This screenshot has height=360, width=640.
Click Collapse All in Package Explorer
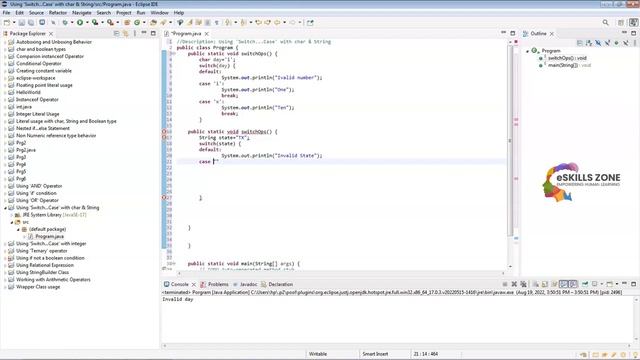[x=117, y=33]
